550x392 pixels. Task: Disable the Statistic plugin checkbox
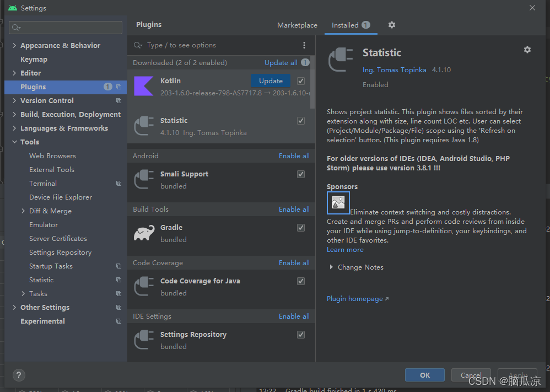tap(301, 121)
